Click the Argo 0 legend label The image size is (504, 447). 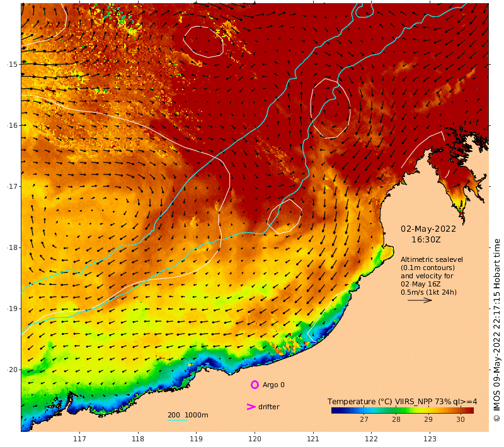pos(273,385)
